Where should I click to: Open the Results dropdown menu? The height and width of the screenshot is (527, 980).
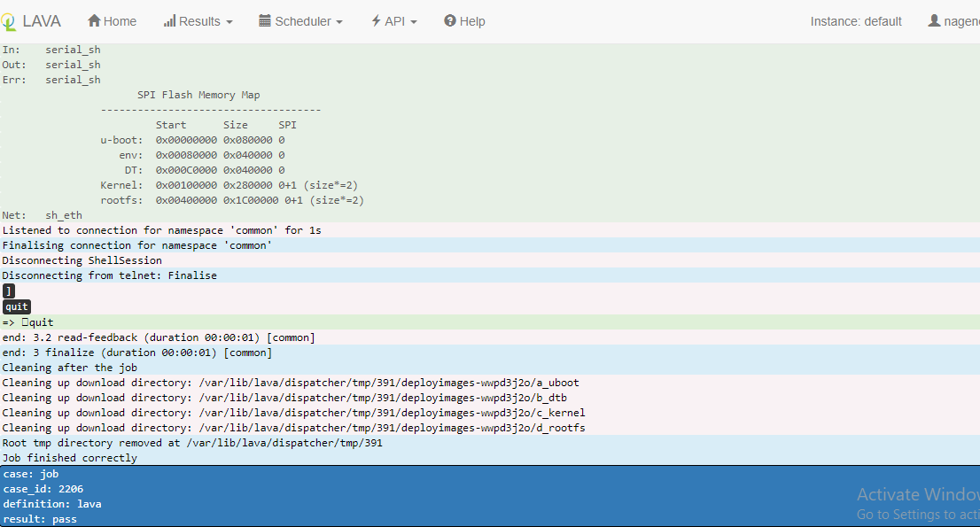[x=198, y=21]
